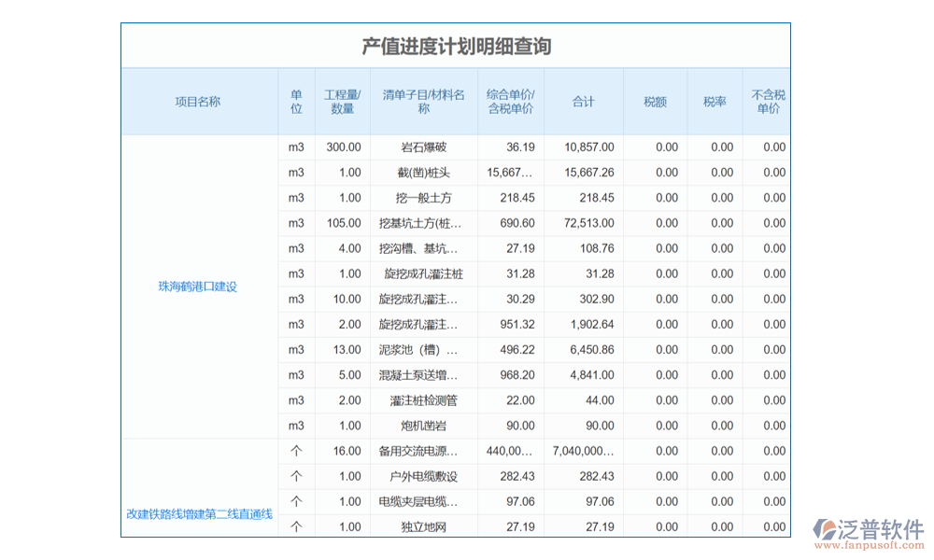934x560 pixels.
Task: Select the 单位 column header
Action: [x=296, y=102]
